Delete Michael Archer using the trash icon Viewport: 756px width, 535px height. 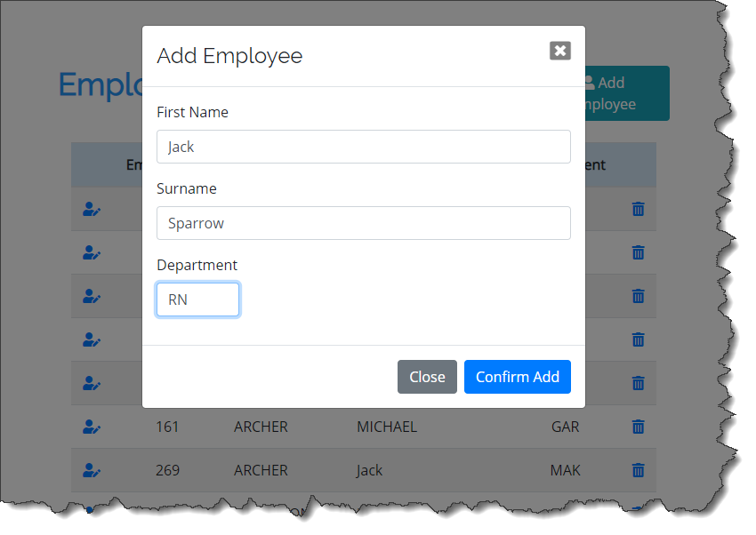tap(638, 427)
